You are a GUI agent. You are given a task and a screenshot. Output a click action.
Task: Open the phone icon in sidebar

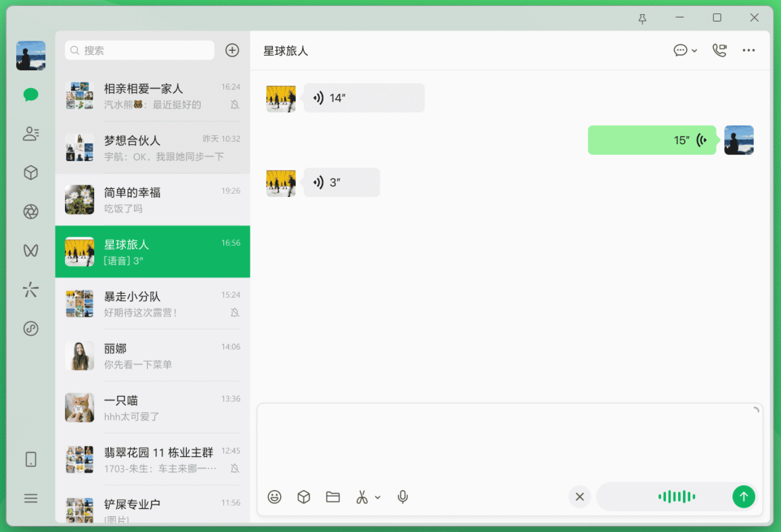[x=31, y=460]
